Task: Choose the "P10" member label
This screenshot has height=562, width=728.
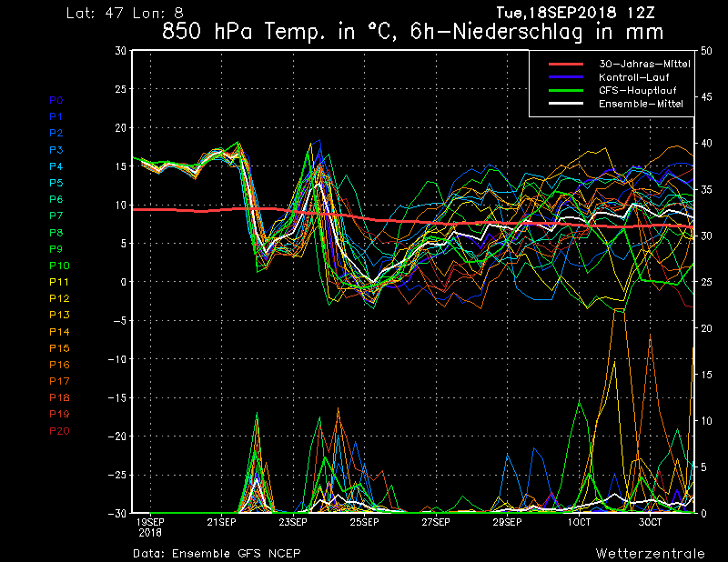Action: (x=59, y=266)
